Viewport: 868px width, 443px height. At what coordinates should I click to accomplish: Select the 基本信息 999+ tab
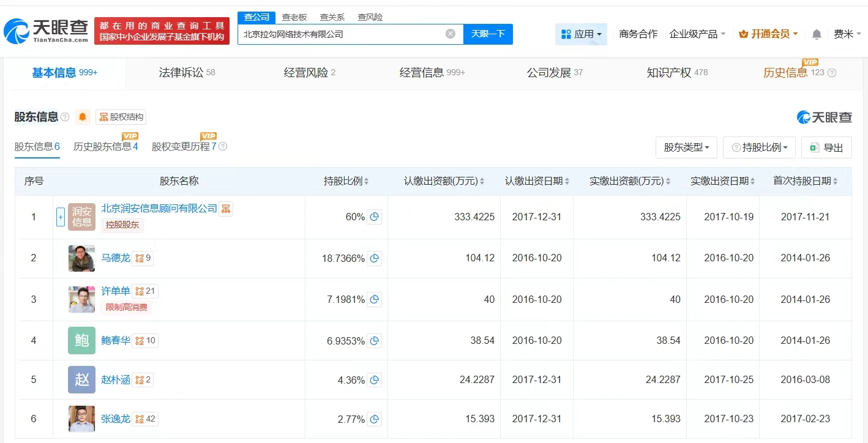(x=65, y=73)
